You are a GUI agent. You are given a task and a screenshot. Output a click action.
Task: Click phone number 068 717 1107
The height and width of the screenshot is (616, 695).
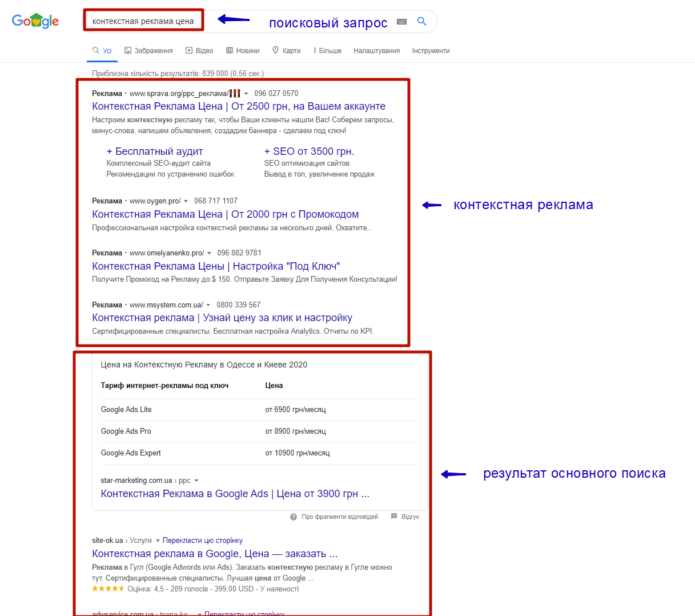tap(216, 201)
